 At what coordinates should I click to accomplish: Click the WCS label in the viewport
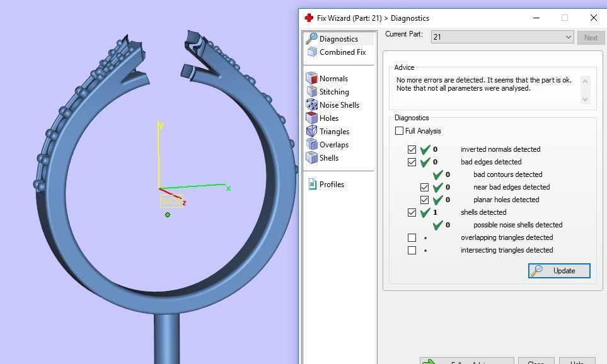coord(171,201)
